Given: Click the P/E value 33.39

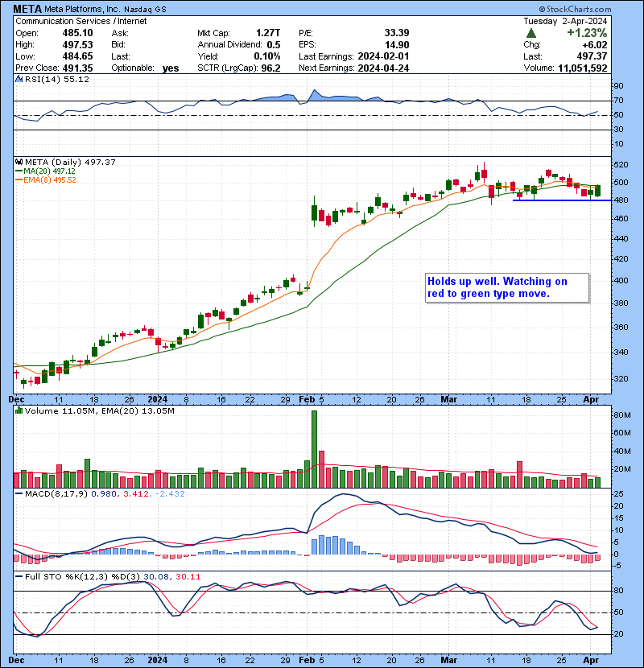Looking at the screenshot, I should (396, 33).
